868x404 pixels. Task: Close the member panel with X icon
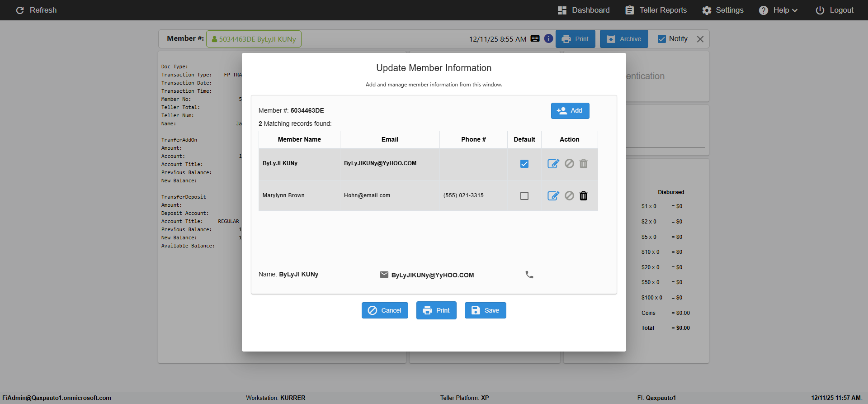(x=700, y=39)
